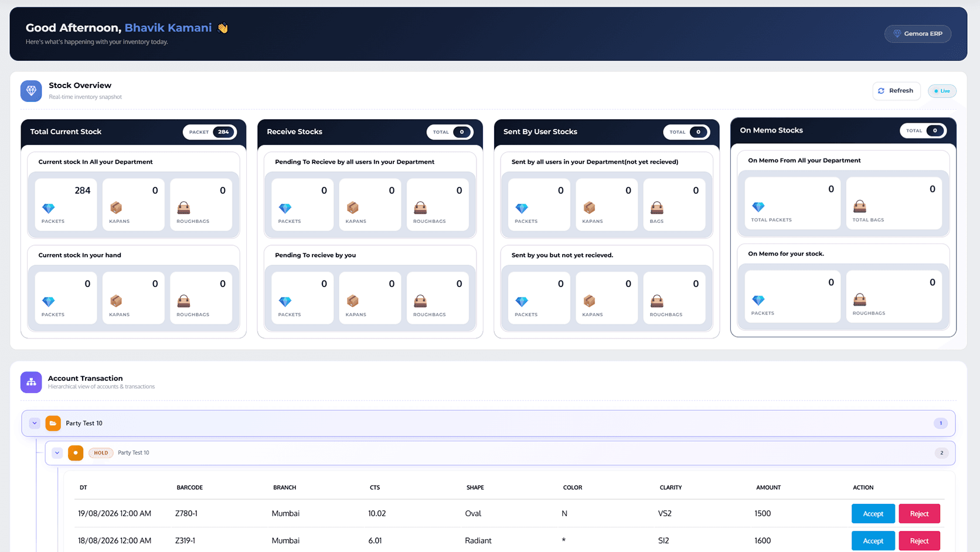The image size is (980, 552).
Task: Click the Live status badge
Action: click(942, 91)
